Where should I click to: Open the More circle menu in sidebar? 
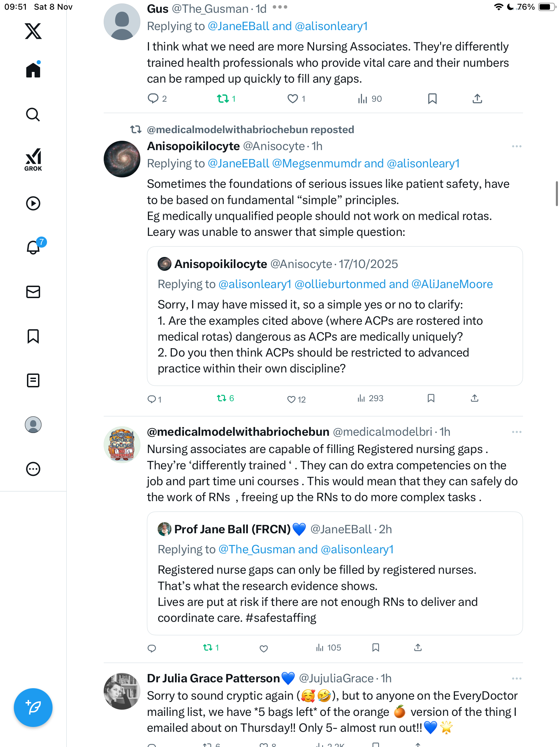pyautogui.click(x=33, y=469)
